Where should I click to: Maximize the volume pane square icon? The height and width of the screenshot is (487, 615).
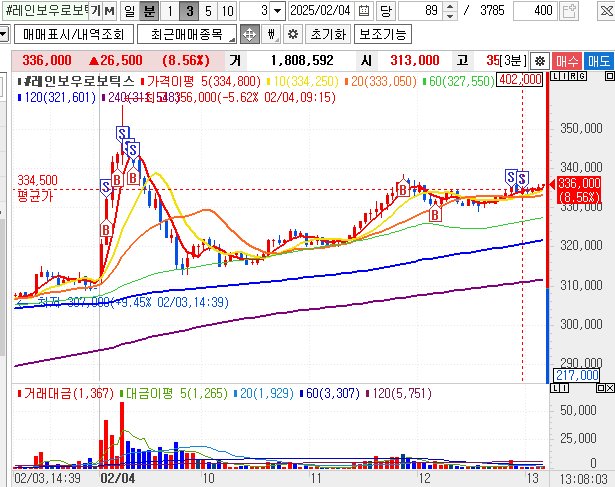[600, 388]
